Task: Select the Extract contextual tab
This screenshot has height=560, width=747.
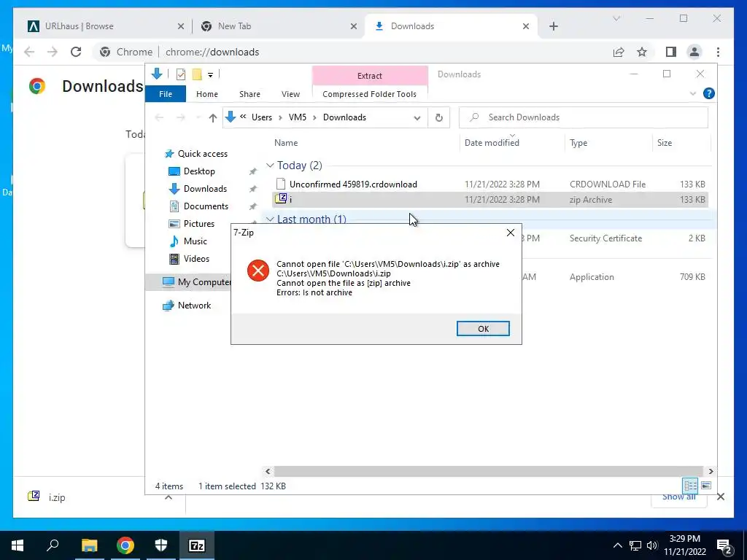Action: [x=370, y=76]
